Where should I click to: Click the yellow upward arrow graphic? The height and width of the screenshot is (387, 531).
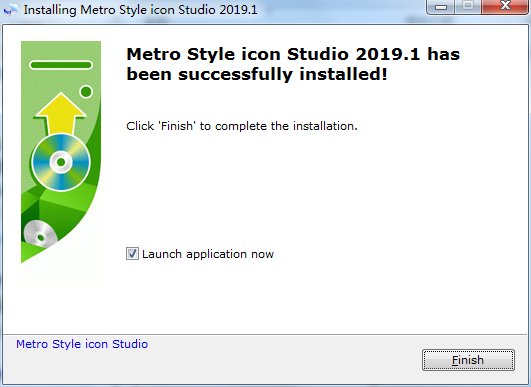(61, 113)
